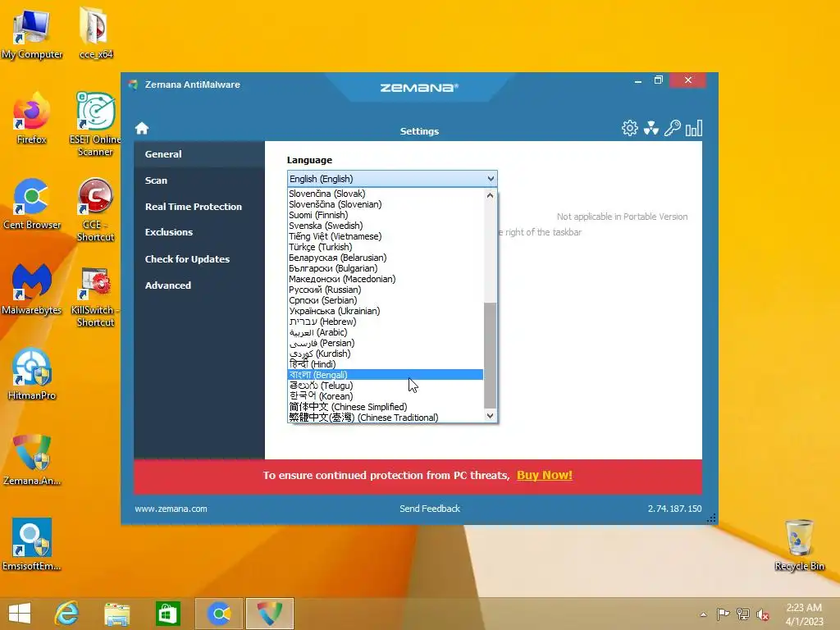Open www.zemana.com link
840x630 pixels.
tap(171, 509)
